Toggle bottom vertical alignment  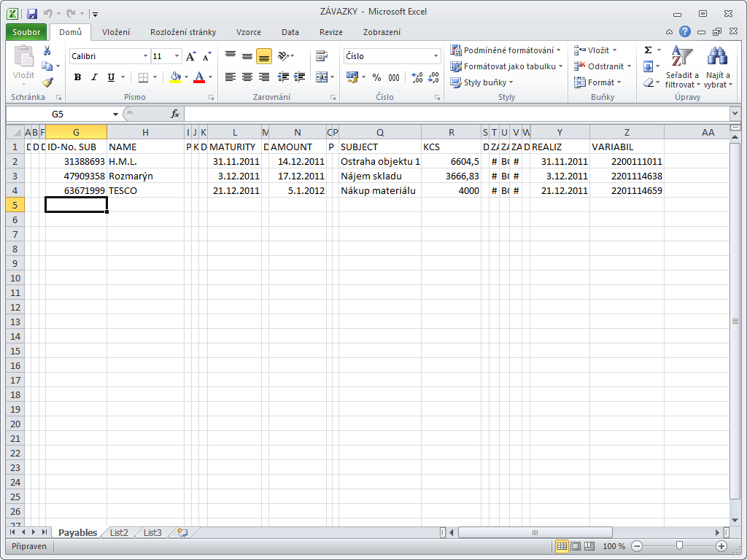click(264, 56)
